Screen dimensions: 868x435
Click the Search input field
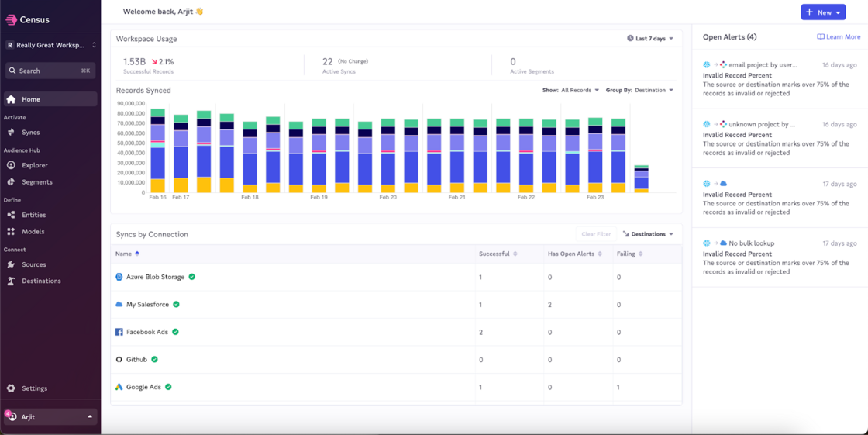pyautogui.click(x=50, y=71)
